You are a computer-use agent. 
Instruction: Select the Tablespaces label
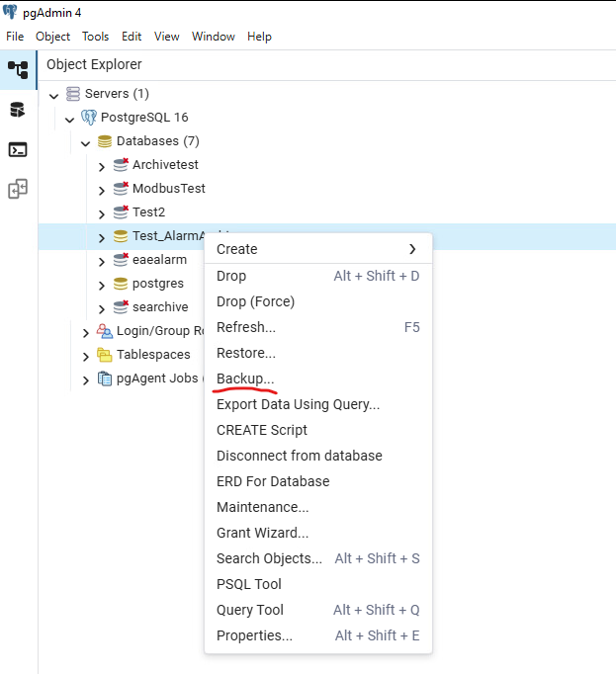tap(153, 355)
